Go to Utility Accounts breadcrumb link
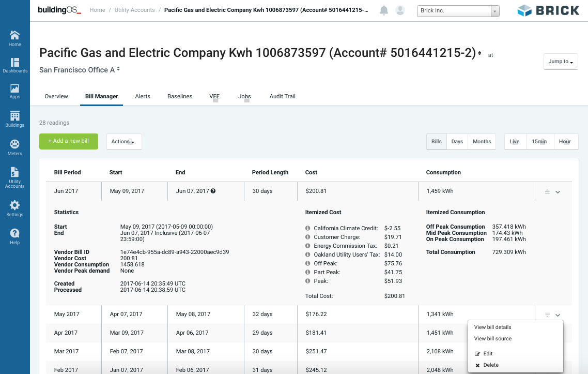The image size is (588, 374). (x=135, y=10)
